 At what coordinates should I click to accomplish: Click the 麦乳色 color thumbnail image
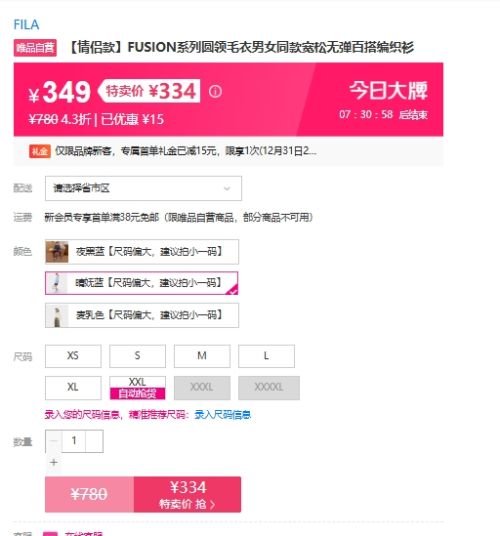[57, 315]
